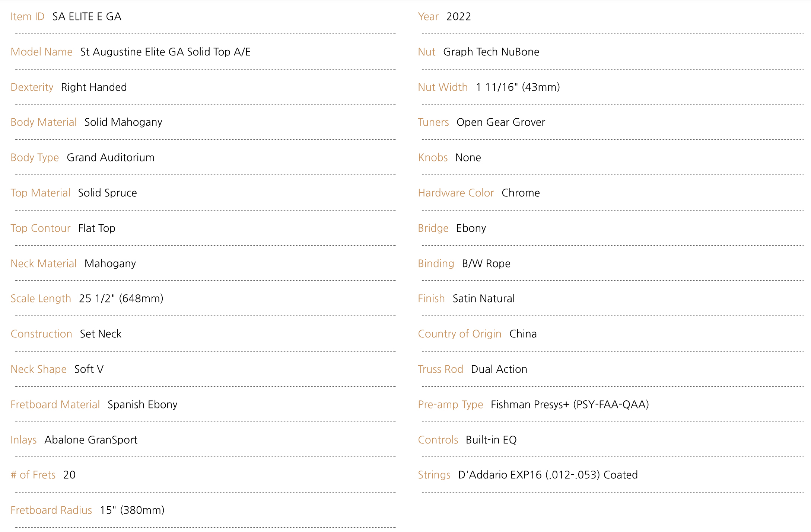The height and width of the screenshot is (532, 811).
Task: Select the model name St Augustine Elite text
Action: pyautogui.click(x=165, y=52)
